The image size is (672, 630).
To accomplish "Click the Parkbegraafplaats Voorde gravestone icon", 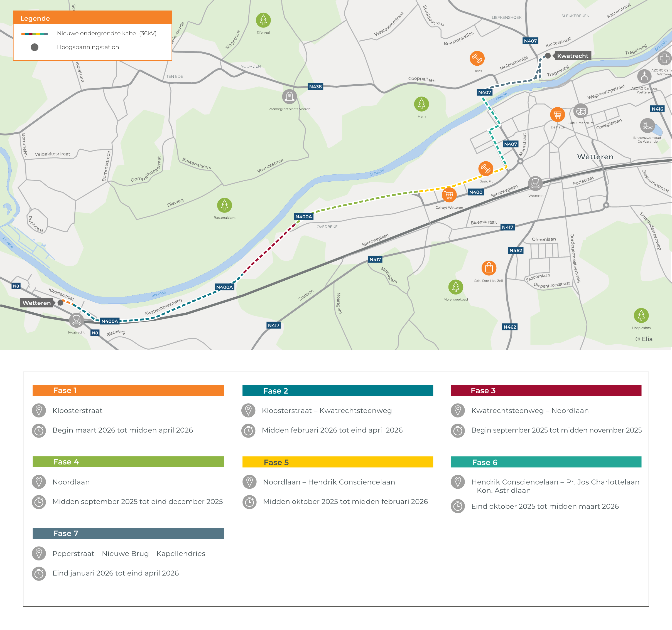I will [x=289, y=97].
